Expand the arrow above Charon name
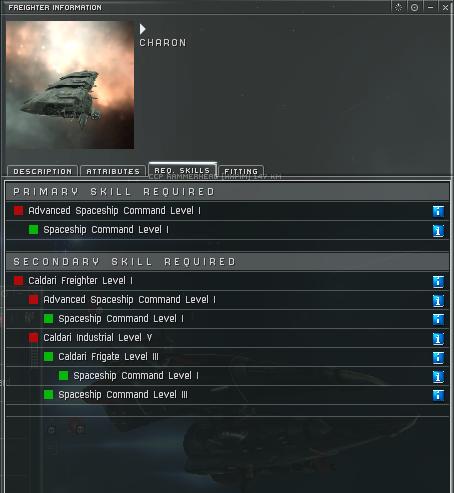 point(142,29)
